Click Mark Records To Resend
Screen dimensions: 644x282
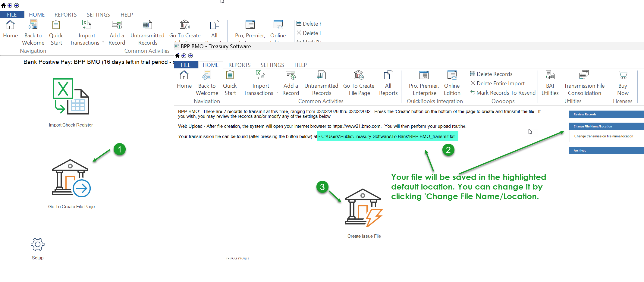[506, 93]
